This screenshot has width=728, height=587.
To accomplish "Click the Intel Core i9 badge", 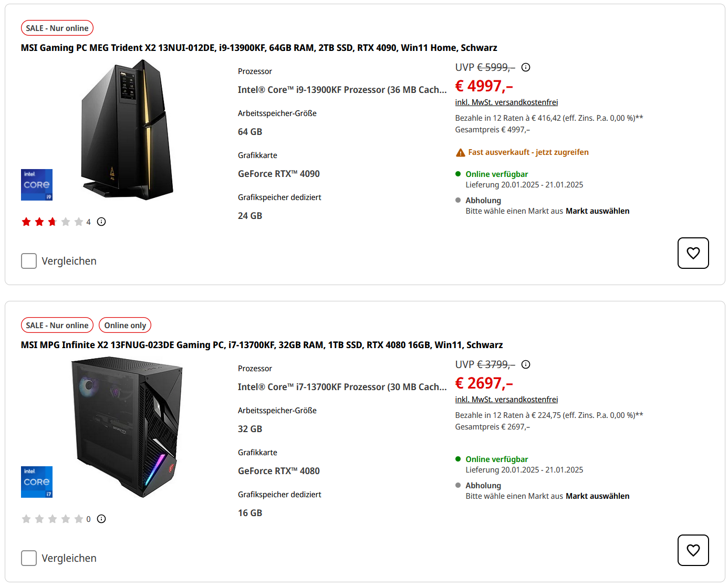I will coord(37,185).
